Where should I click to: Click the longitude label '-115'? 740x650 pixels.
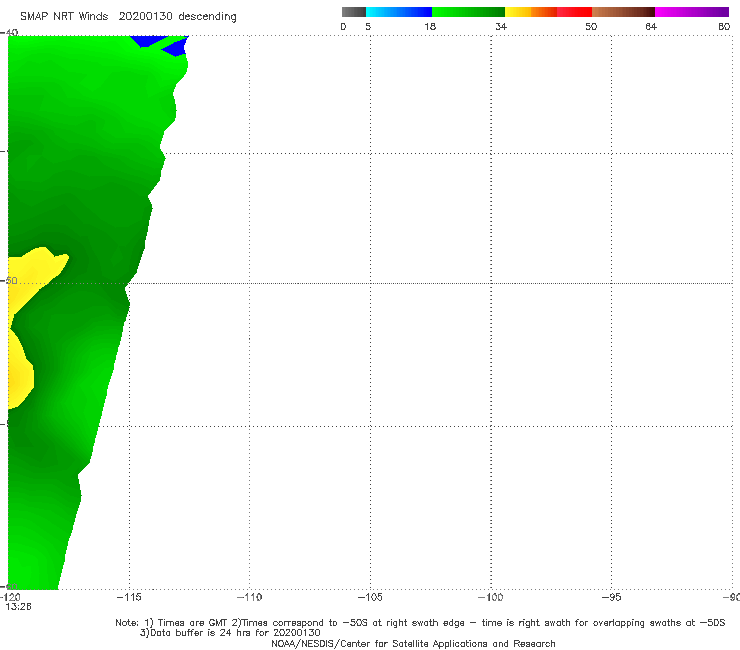129,597
